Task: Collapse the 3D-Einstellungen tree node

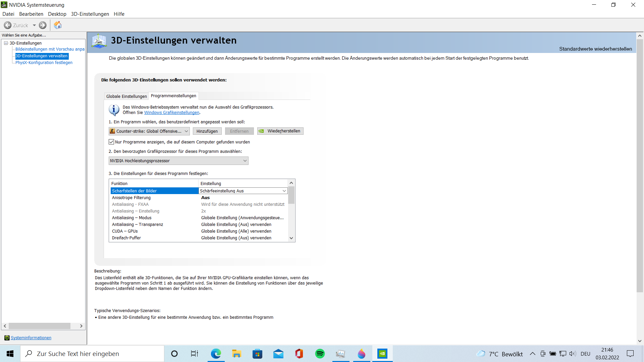Action: tap(6, 43)
